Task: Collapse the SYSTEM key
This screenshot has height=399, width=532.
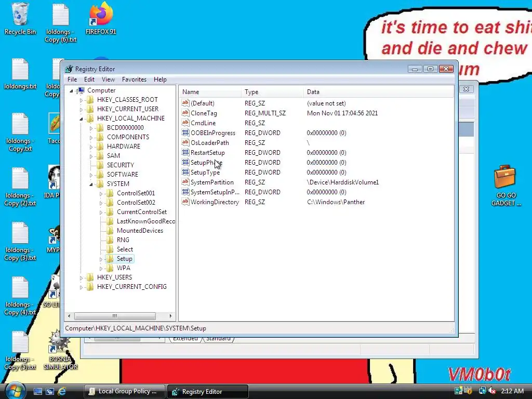Action: (x=91, y=184)
